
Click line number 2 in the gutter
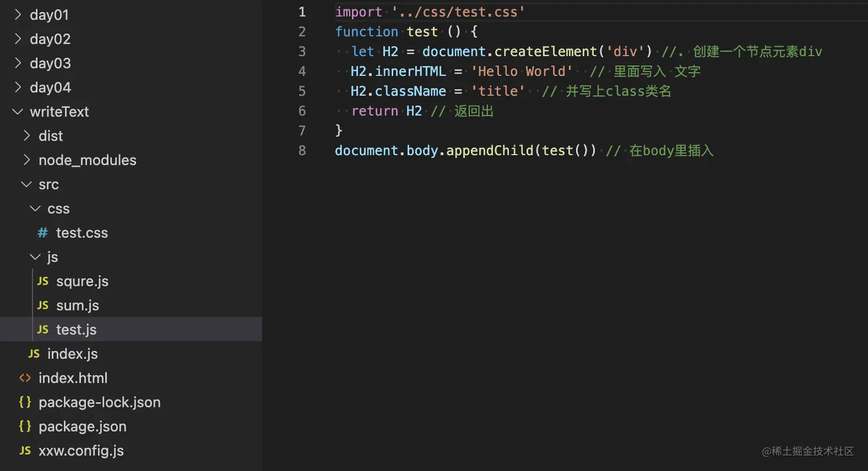point(302,32)
